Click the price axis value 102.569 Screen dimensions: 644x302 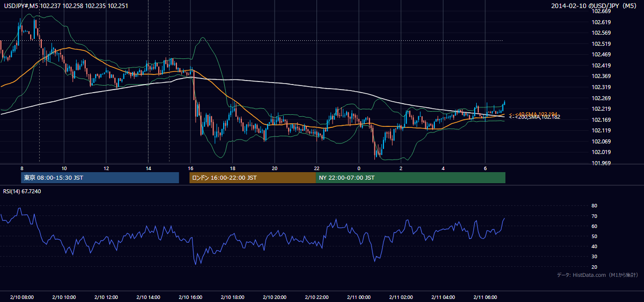pyautogui.click(x=601, y=33)
